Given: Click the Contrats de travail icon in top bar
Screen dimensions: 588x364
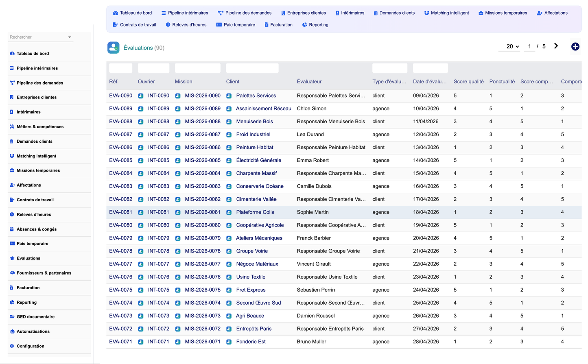Looking at the screenshot, I should pyautogui.click(x=115, y=25).
